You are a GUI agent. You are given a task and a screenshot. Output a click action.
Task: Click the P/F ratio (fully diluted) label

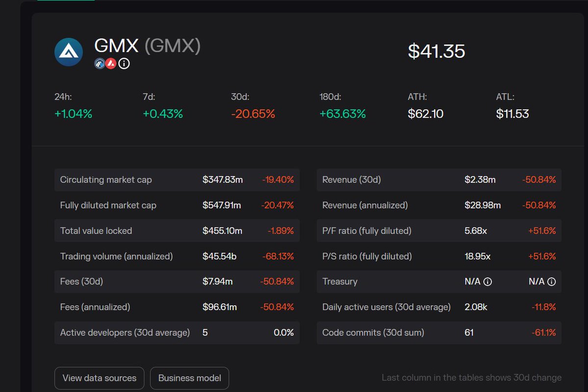pos(367,231)
